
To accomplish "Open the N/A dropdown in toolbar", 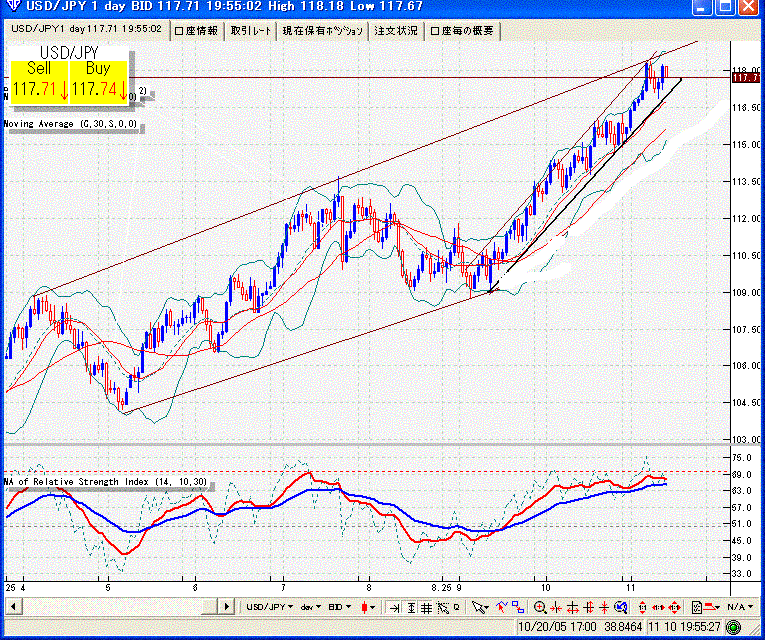I will [739, 607].
